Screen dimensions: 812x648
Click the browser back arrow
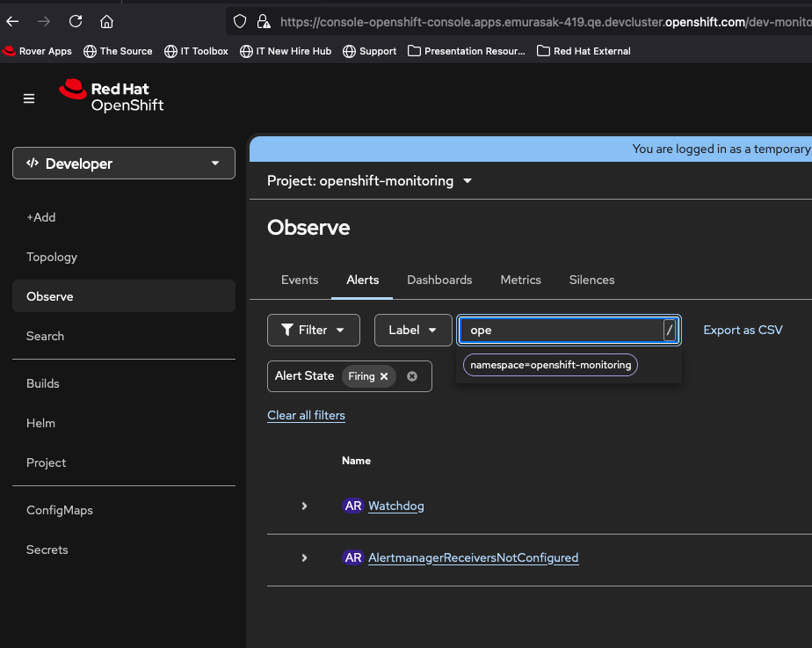tap(13, 21)
